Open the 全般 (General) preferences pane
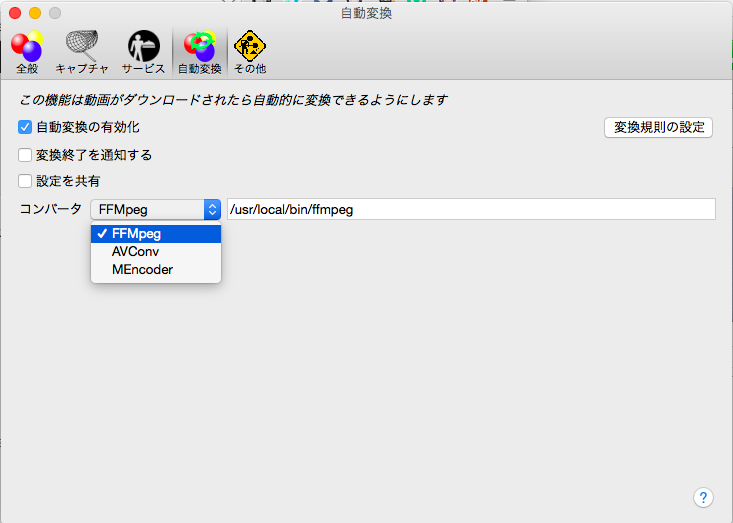The height and width of the screenshot is (523, 733). 27,52
